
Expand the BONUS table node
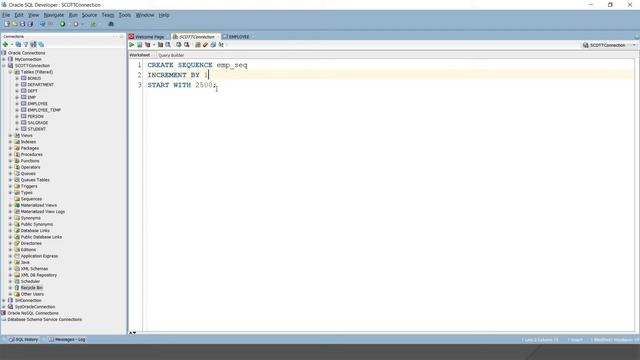click(x=17, y=78)
